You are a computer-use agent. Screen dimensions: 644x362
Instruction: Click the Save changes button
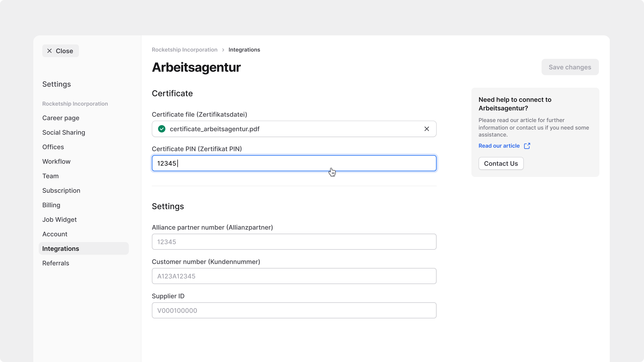570,67
